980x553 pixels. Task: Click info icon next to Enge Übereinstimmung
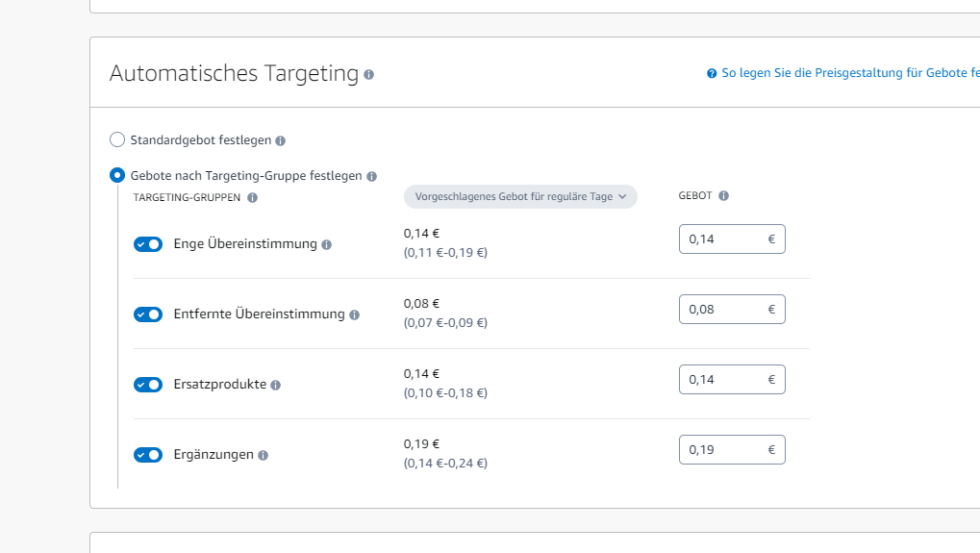click(327, 244)
